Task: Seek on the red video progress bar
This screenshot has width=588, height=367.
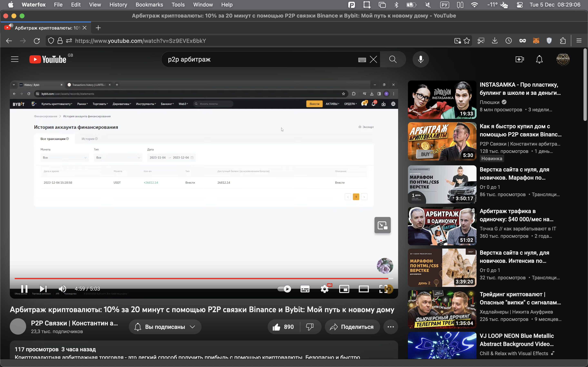Action: pos(194,278)
